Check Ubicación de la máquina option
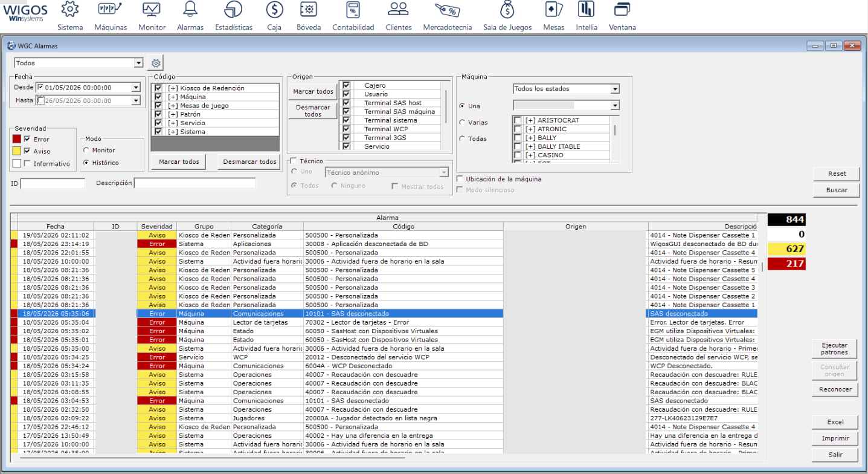This screenshot has height=474, width=868. point(460,179)
